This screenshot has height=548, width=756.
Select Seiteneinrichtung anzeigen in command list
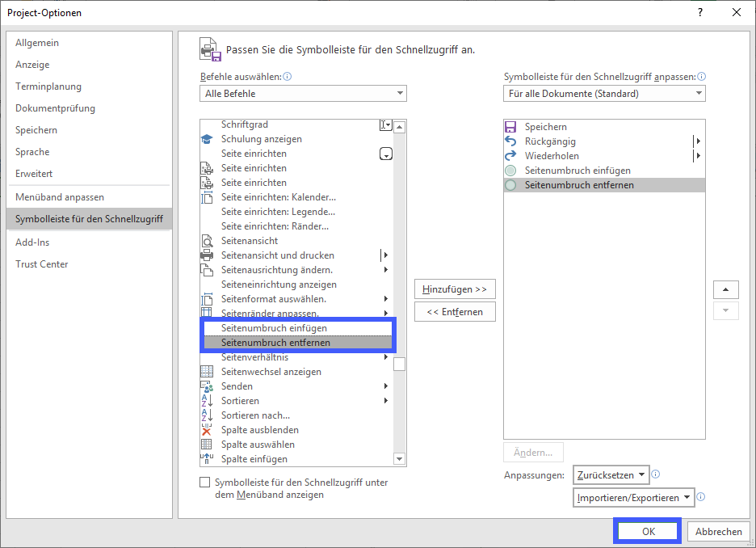click(x=296, y=285)
